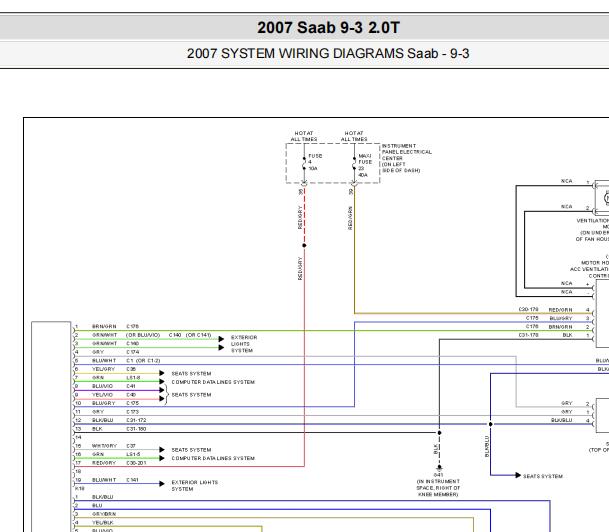Select "(OR BLU/VIO)" text on pin 2 row
Image resolution: width=609 pixels, height=532 pixels.
(143, 335)
